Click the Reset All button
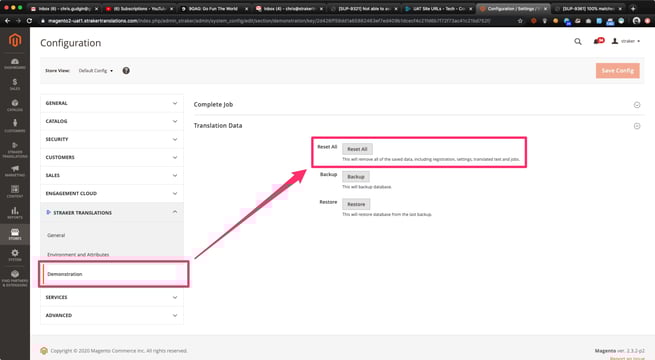655x360 pixels. 357,149
